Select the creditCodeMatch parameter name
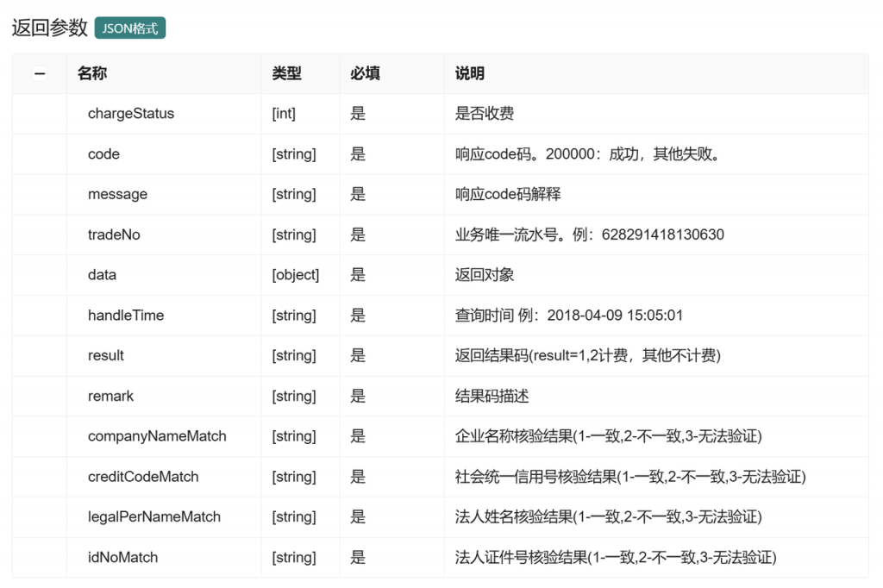Screen dimensions: 883x588 pos(143,477)
